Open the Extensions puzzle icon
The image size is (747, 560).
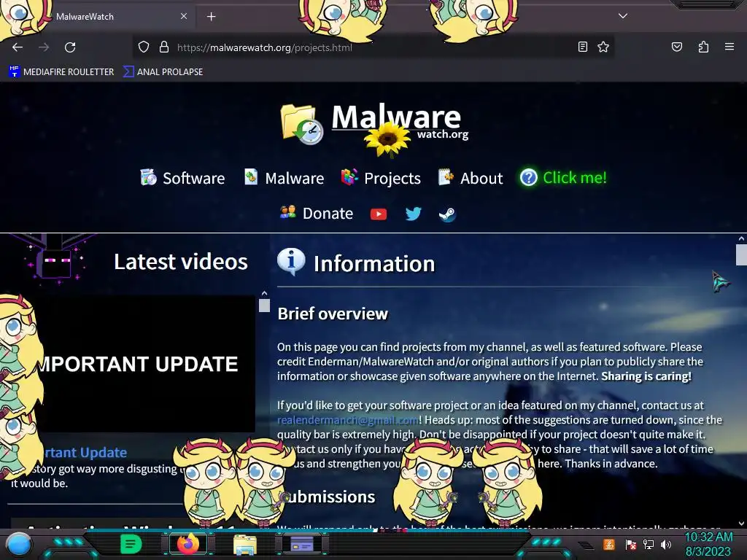703,47
